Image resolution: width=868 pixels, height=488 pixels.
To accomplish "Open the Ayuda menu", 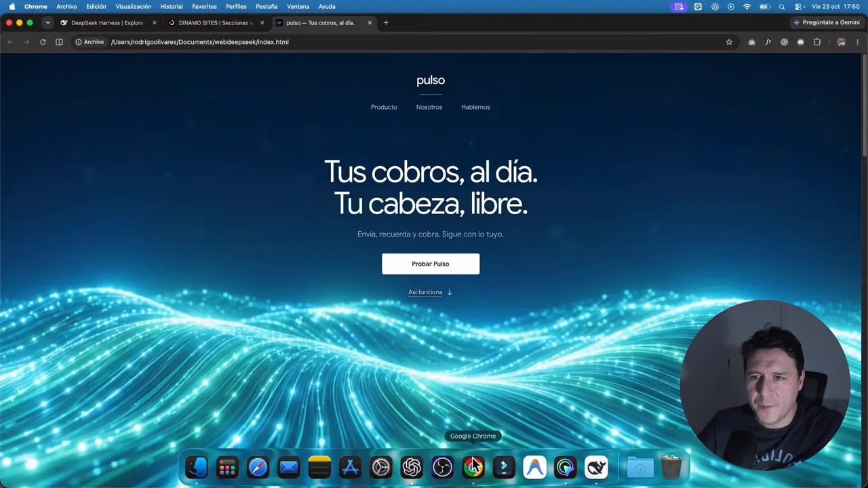I will tap(327, 7).
